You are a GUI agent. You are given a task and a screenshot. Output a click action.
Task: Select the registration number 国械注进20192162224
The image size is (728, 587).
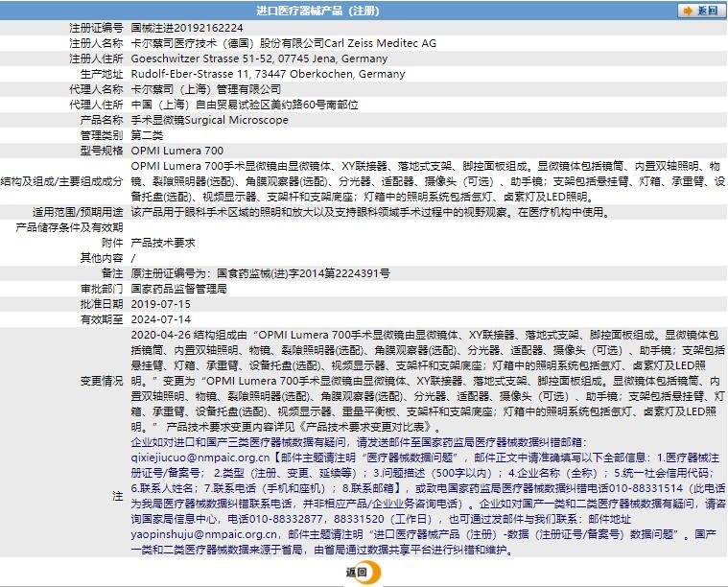point(187,28)
